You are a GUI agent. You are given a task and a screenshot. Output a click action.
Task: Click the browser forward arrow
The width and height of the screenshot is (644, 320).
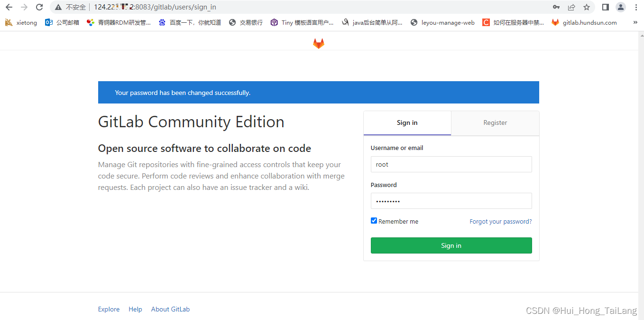click(x=24, y=7)
